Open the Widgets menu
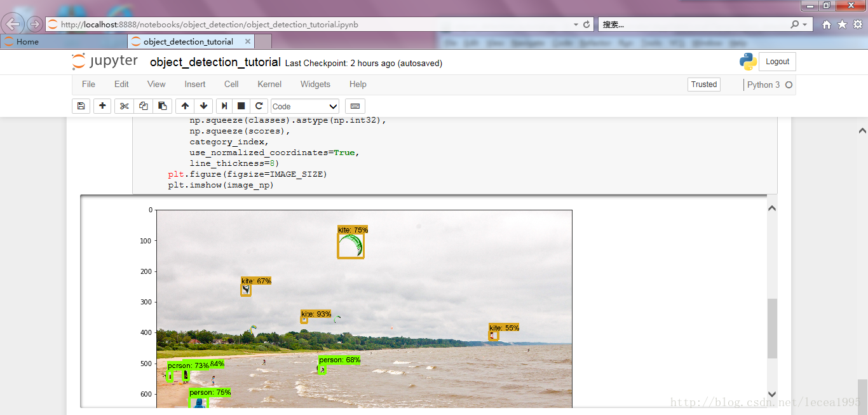Viewport: 868px width, 415px height. tap(315, 84)
